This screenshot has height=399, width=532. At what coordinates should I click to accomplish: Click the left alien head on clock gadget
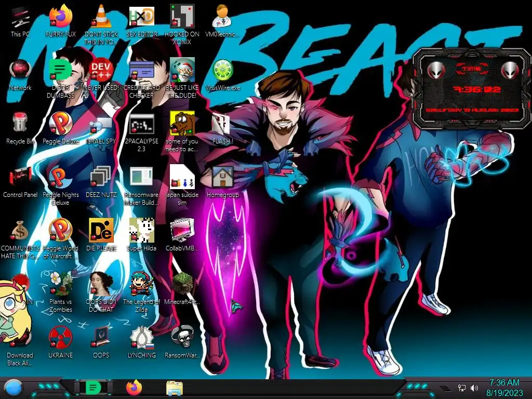pyautogui.click(x=436, y=70)
